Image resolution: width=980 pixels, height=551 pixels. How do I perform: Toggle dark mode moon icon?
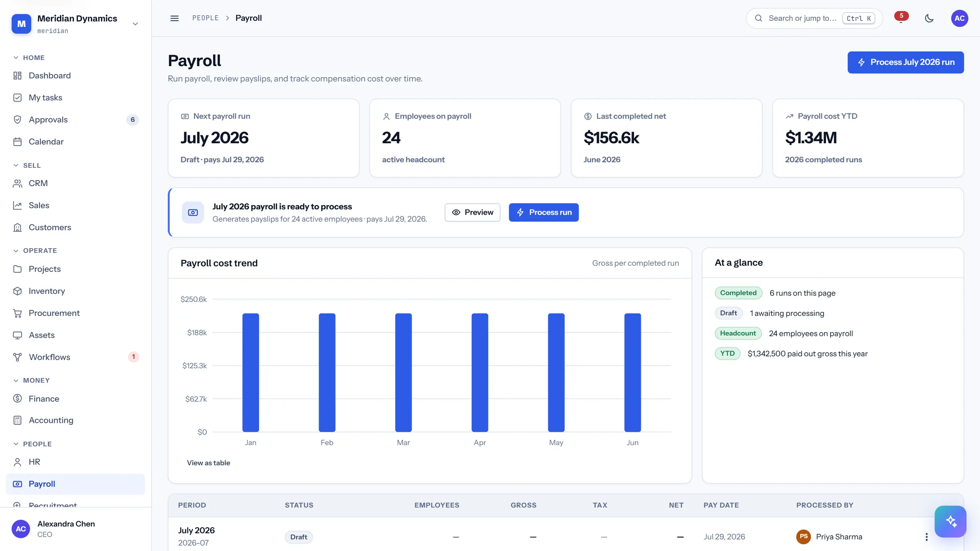pyautogui.click(x=929, y=18)
